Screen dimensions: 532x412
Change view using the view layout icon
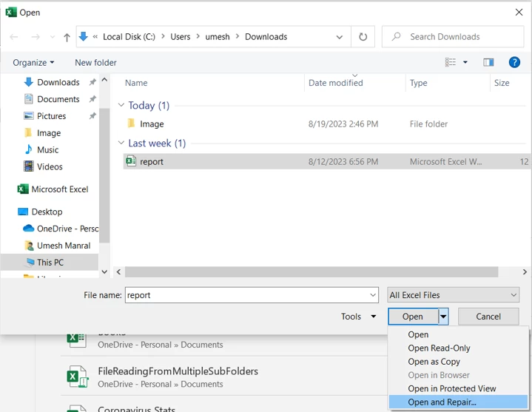450,62
